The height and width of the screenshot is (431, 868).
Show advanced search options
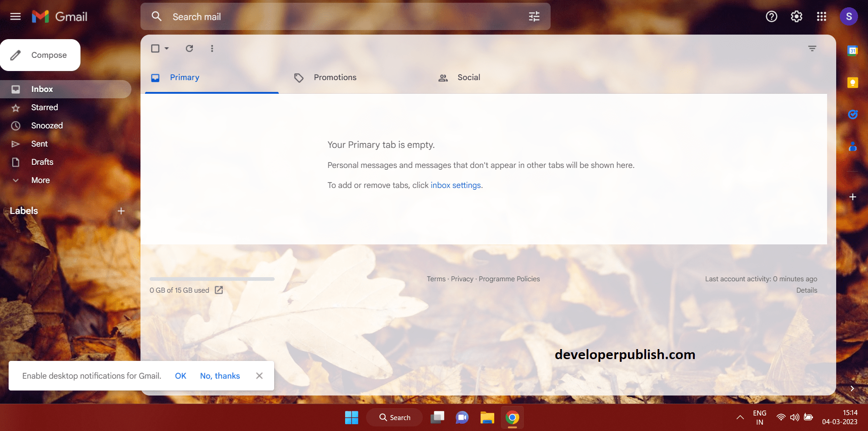[534, 16]
